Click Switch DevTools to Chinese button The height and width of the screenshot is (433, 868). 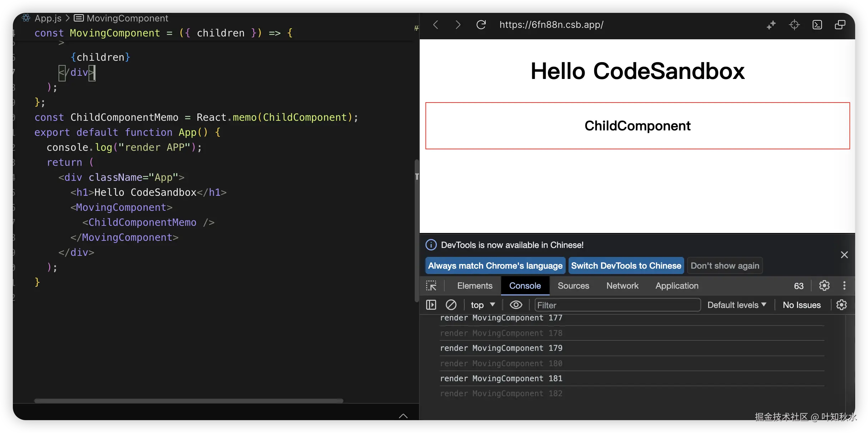(626, 265)
